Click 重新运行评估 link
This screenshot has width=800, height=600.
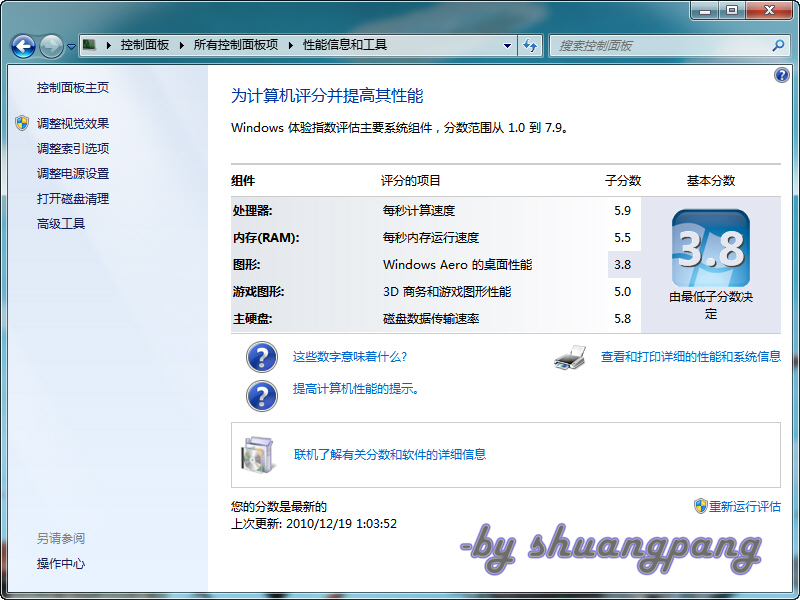point(745,507)
